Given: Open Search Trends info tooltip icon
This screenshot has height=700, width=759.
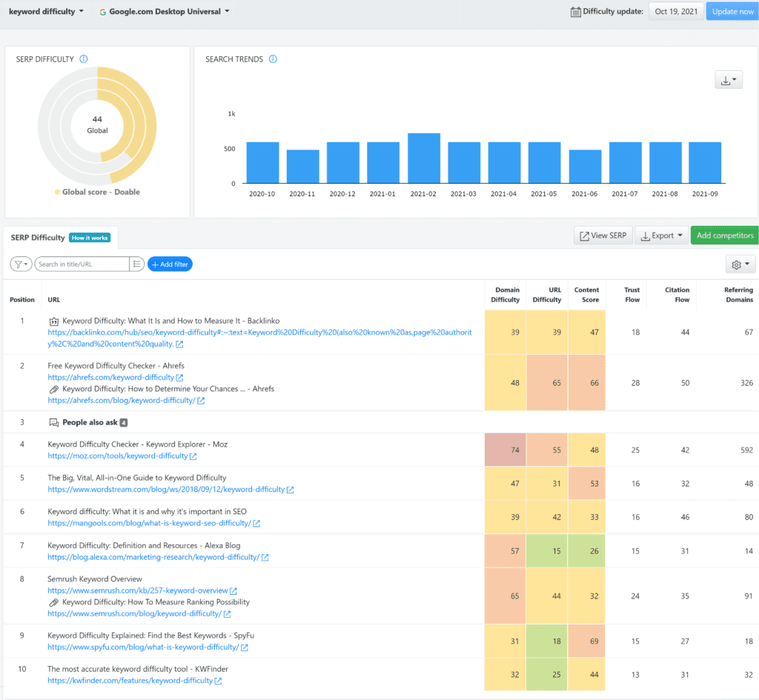Looking at the screenshot, I should coord(273,59).
